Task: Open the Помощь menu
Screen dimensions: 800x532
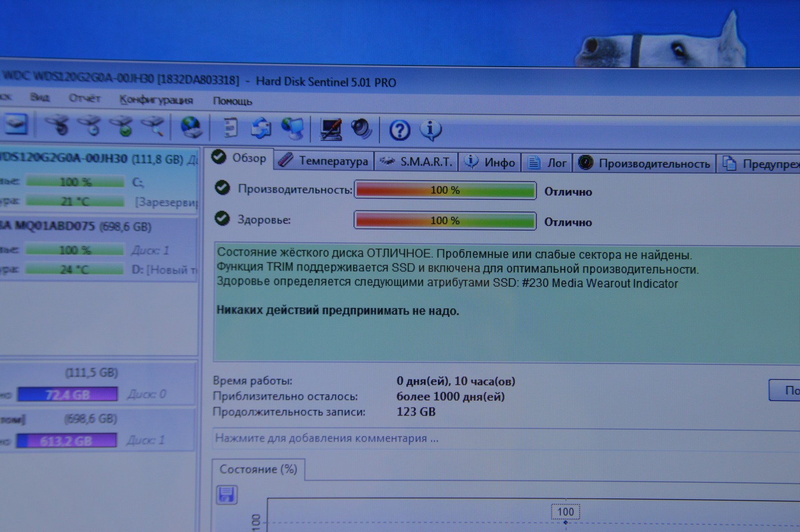Action: coord(232,101)
